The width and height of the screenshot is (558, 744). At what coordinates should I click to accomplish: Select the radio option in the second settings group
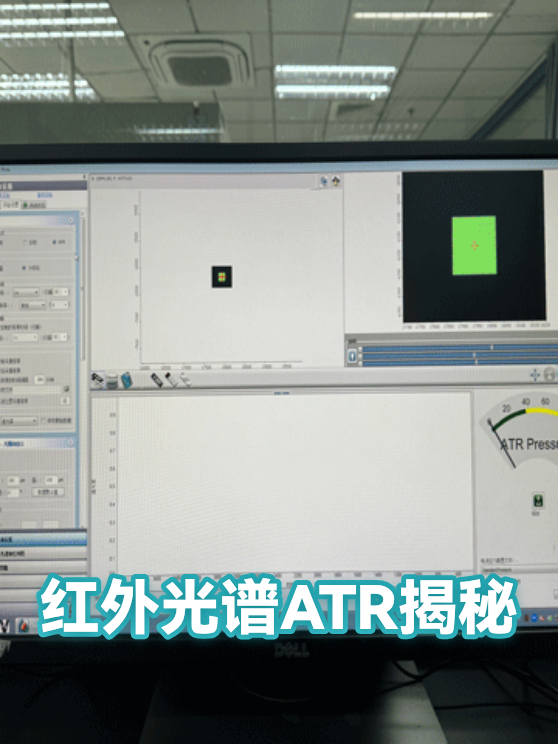tap(24, 268)
